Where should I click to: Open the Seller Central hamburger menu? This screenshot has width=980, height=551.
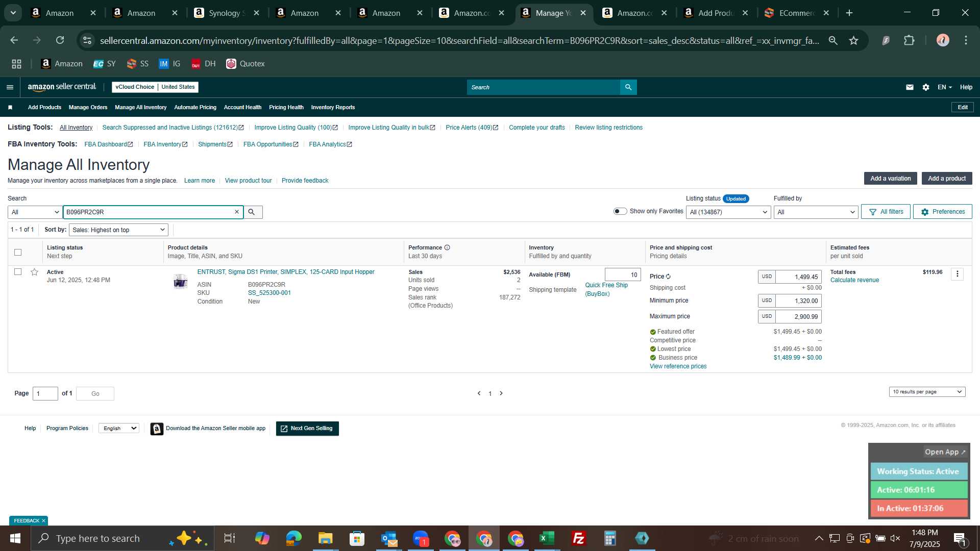point(10,87)
